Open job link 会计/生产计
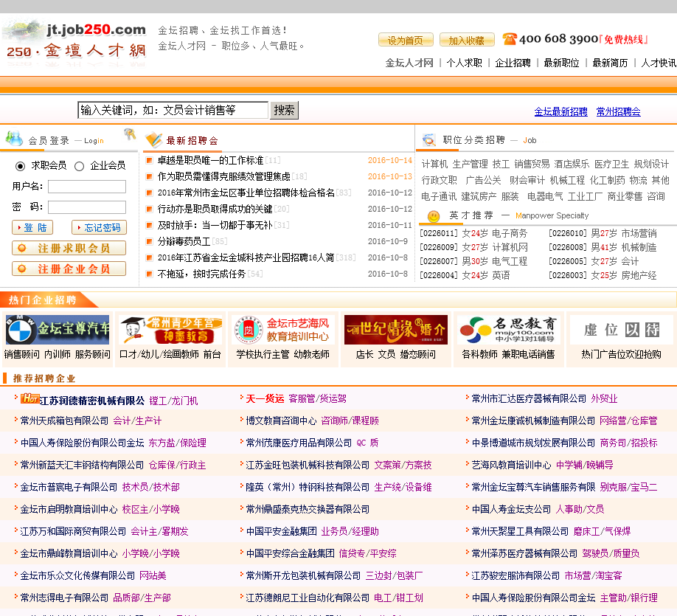This screenshot has width=677, height=616. point(137,421)
